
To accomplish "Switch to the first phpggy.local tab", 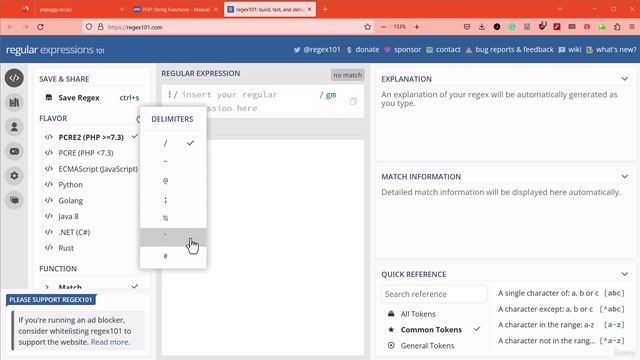I will (x=73, y=9).
